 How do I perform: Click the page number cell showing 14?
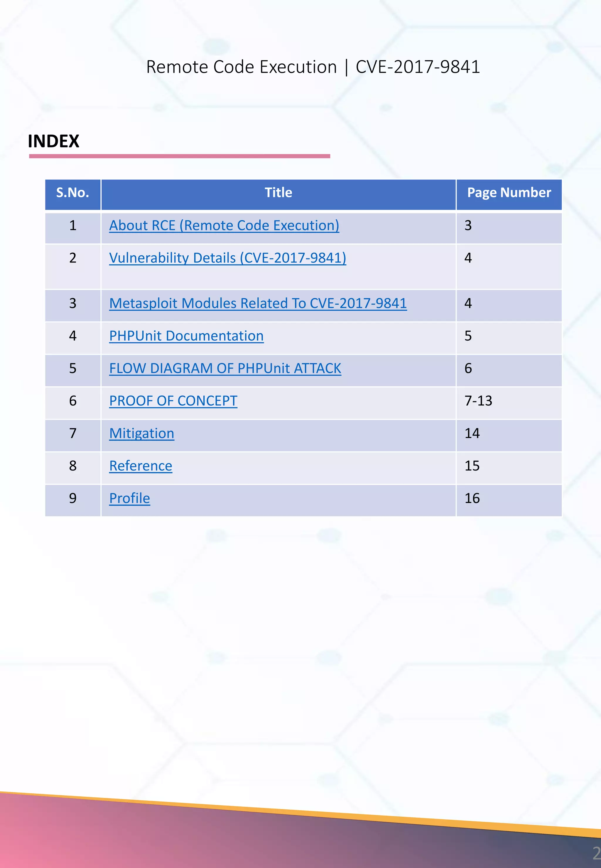tap(472, 433)
